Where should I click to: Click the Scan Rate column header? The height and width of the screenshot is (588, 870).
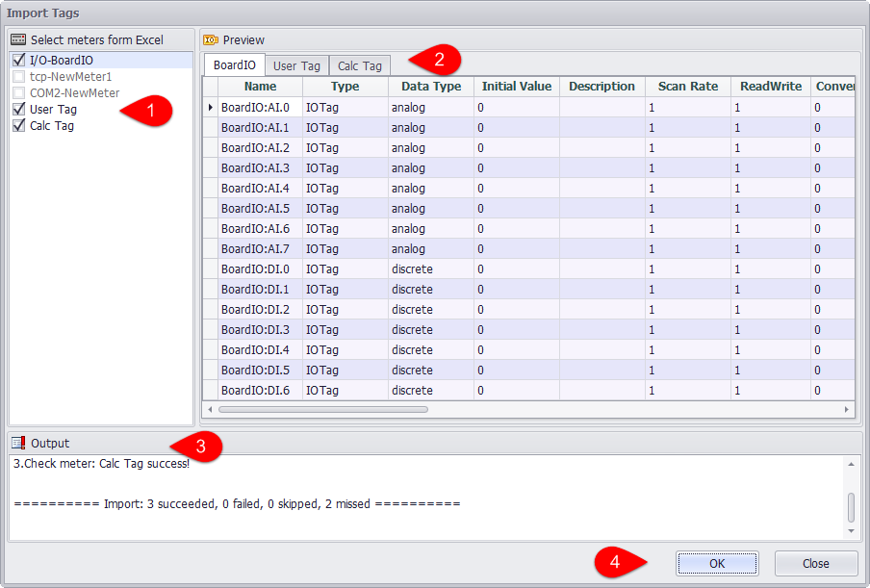pos(687,87)
